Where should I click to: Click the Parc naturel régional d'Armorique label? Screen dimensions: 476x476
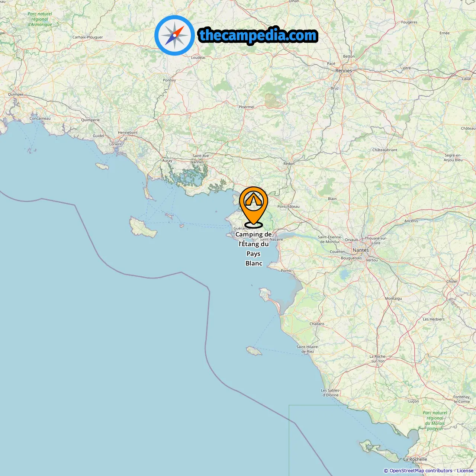coord(40,19)
